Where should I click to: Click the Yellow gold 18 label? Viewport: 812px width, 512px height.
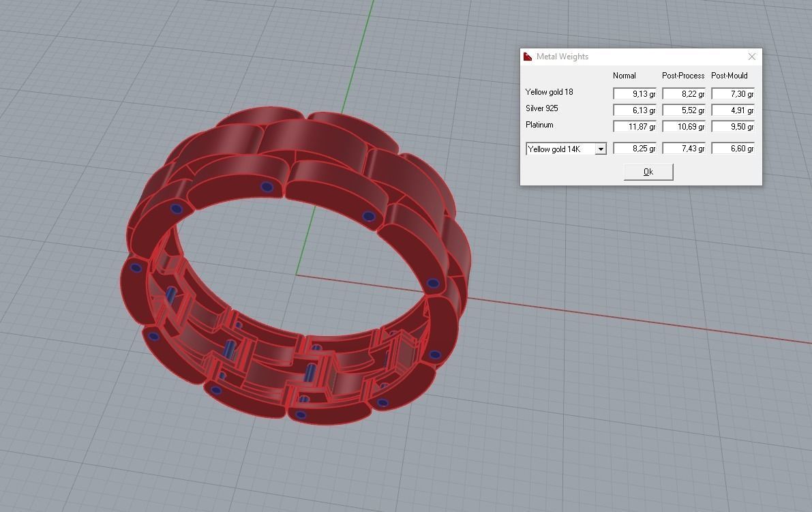point(549,92)
